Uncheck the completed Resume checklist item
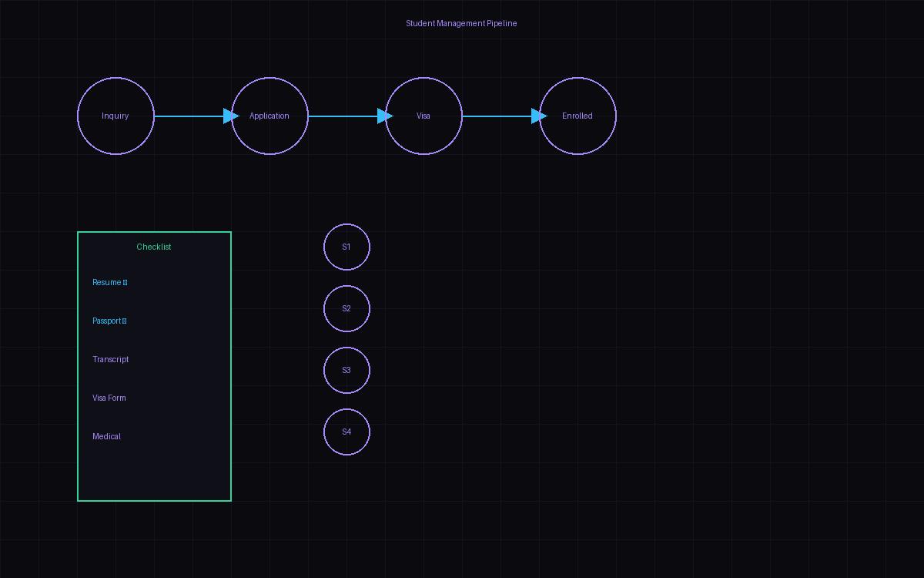Screen dimensions: 924x578 [107, 282]
